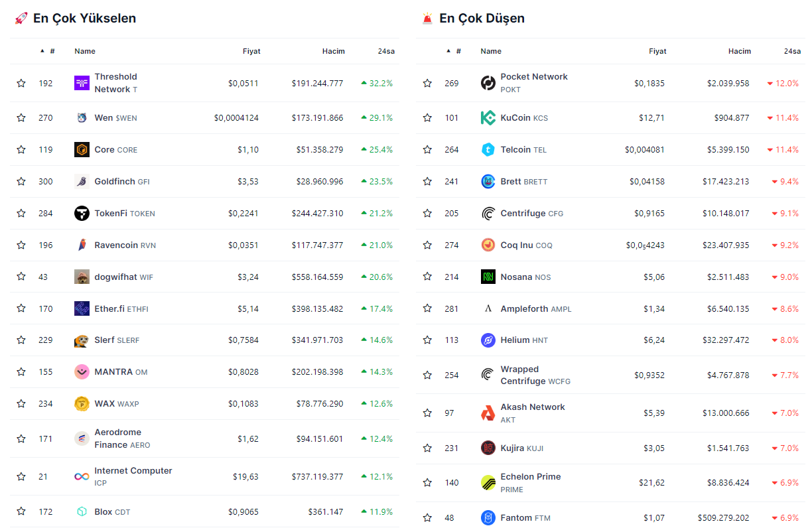
Task: Toggle the favorite star for Wen
Action: tap(21, 118)
